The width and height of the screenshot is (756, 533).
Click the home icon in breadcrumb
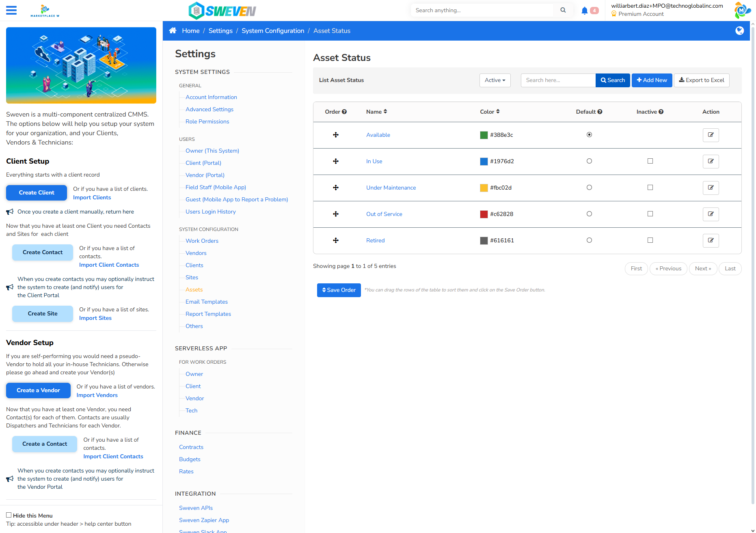point(173,30)
